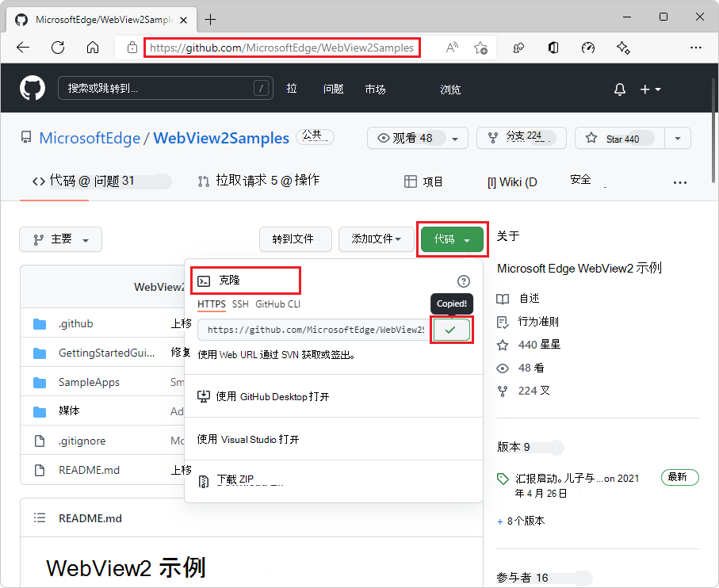Click the copied checkmark button

point(451,330)
